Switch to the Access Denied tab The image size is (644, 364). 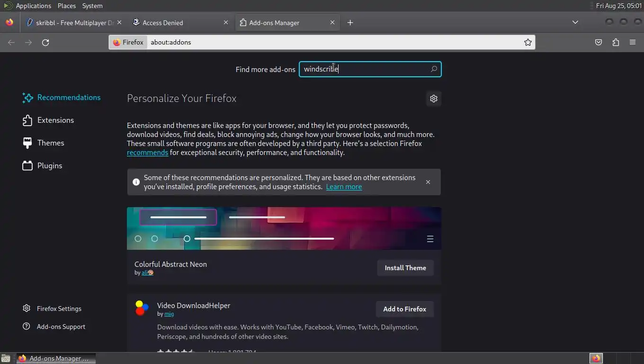point(180,22)
